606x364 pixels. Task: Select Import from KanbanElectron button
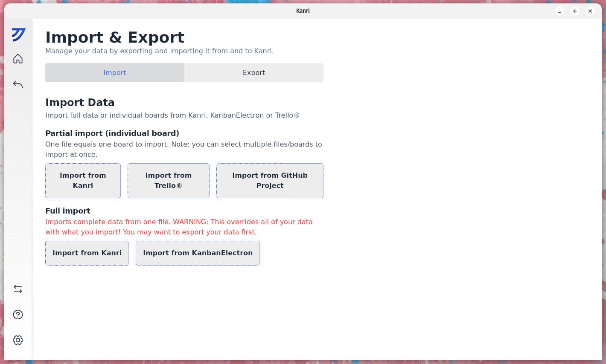click(198, 253)
